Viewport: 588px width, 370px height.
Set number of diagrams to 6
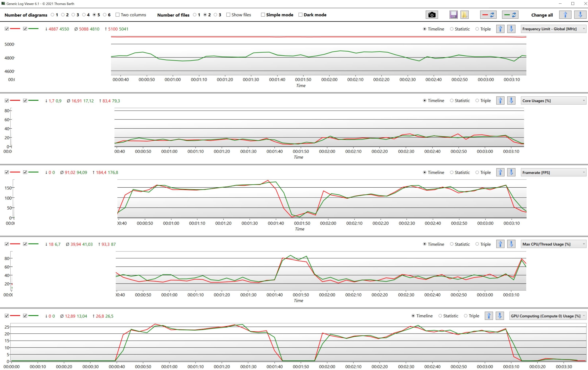105,15
